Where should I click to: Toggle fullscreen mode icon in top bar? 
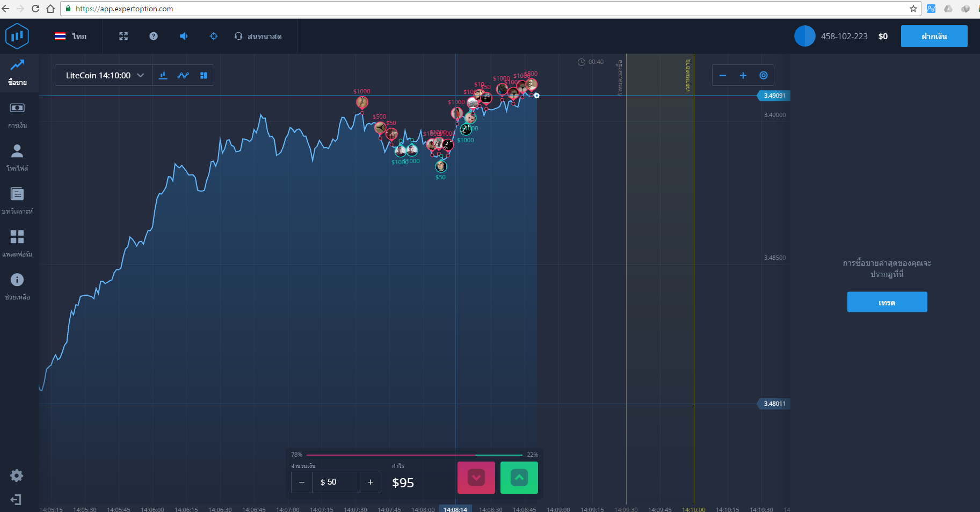pyautogui.click(x=124, y=36)
